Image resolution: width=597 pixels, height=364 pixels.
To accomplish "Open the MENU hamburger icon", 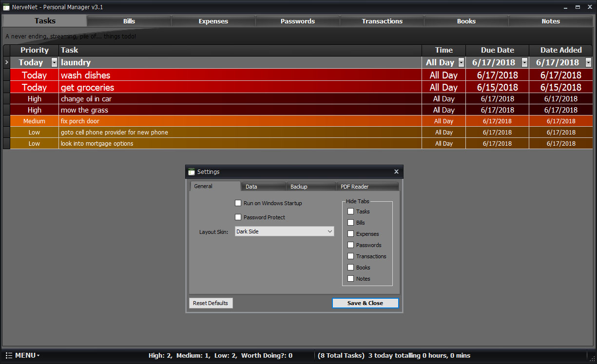I will (x=9, y=355).
